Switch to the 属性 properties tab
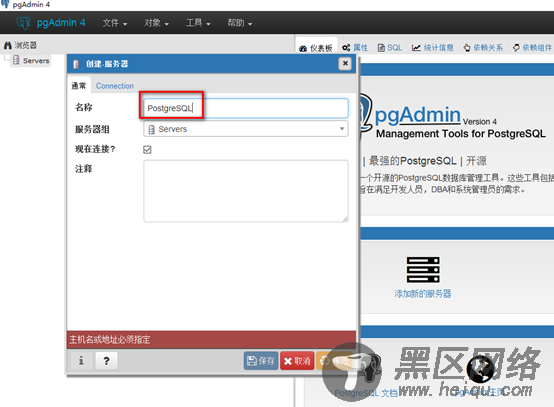The height and width of the screenshot is (407, 554). click(355, 48)
